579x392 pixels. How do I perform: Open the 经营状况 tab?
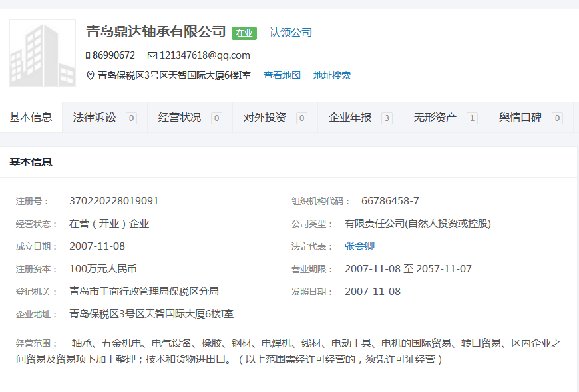coord(180,118)
